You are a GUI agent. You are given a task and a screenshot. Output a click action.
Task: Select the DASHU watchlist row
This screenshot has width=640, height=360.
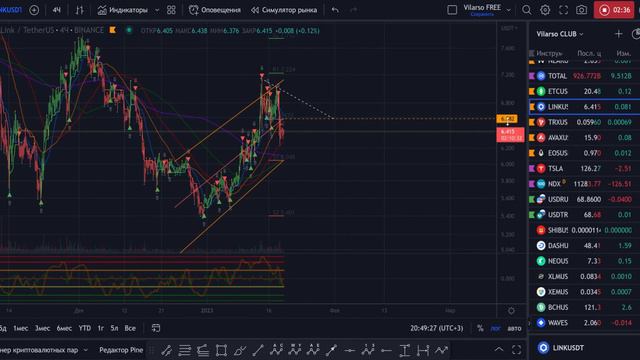[584, 246]
